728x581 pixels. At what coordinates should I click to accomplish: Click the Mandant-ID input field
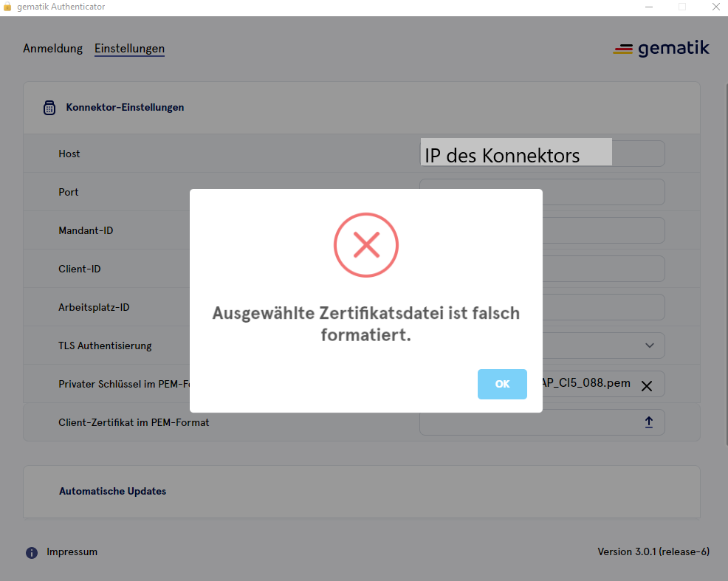tap(603, 230)
